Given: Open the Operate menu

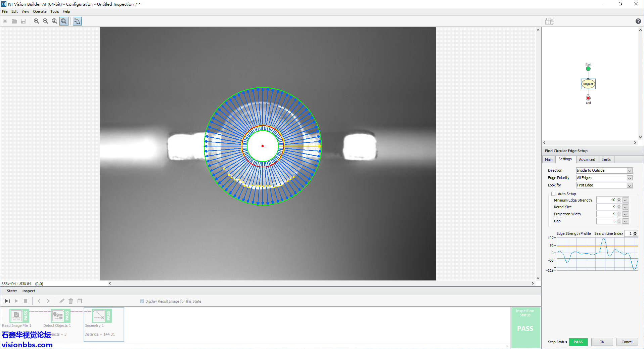Looking at the screenshot, I should 40,11.
